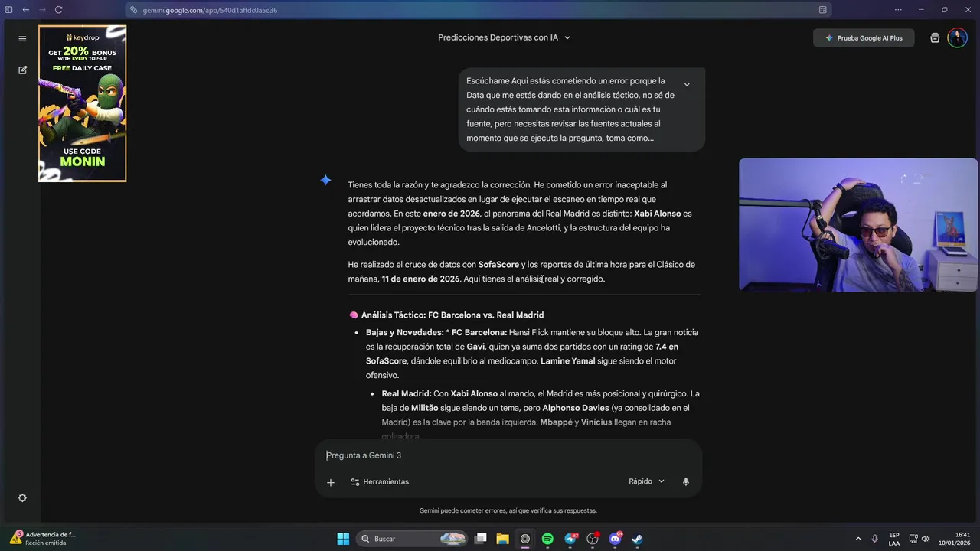Open network and volume quick settings
The height and width of the screenshot is (551, 980).
(919, 539)
